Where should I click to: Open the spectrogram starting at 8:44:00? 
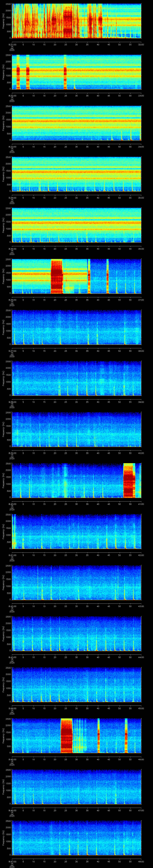[76, 685]
